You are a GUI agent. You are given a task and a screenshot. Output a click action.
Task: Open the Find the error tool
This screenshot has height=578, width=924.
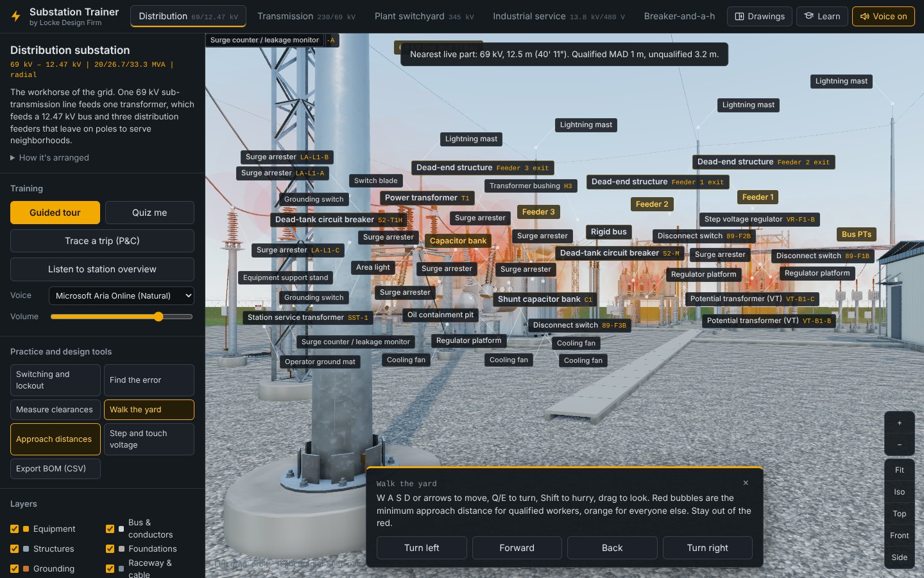149,380
